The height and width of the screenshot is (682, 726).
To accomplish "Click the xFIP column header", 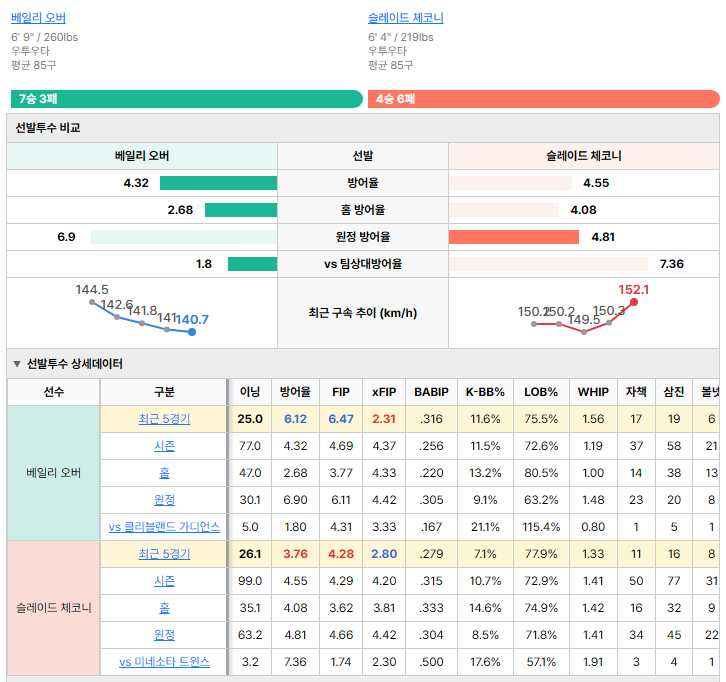I will pyautogui.click(x=384, y=392).
